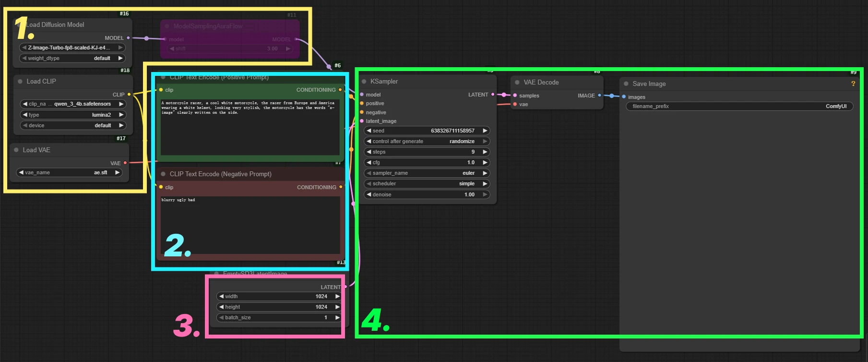Collapse the VAE Decode node via its title dot
Viewport: 868px width, 362px height.
[x=517, y=83]
